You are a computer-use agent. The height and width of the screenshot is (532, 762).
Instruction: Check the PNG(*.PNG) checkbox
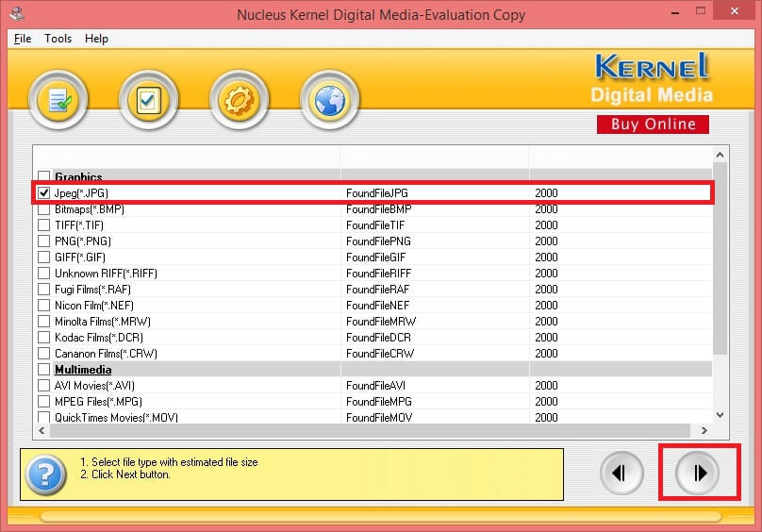coord(43,241)
